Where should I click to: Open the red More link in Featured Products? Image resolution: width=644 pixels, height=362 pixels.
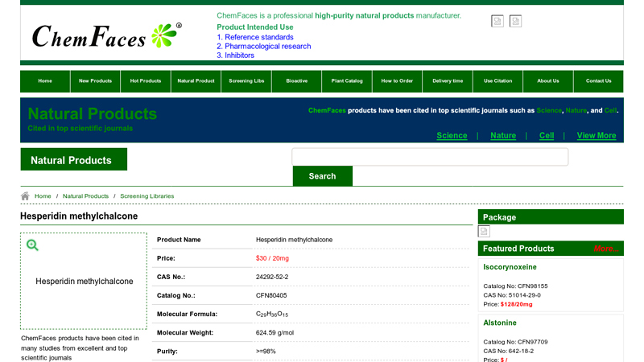[605, 249]
